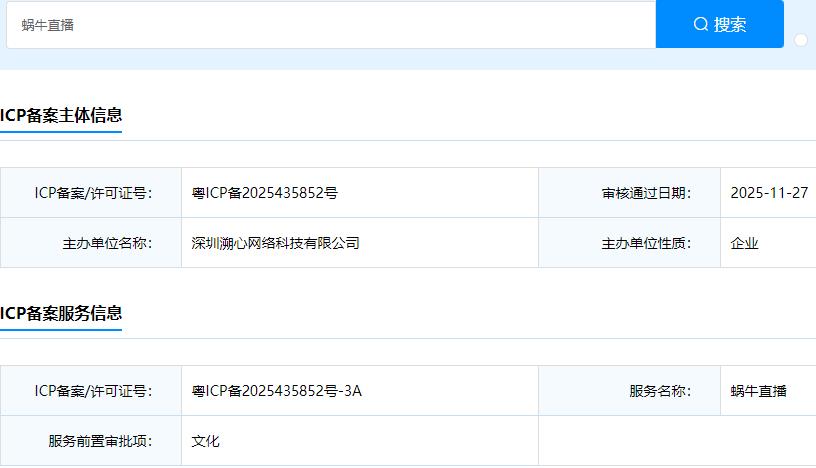Click the 文化 pre-approval item value
This screenshot has width=816, height=468.
206,441
